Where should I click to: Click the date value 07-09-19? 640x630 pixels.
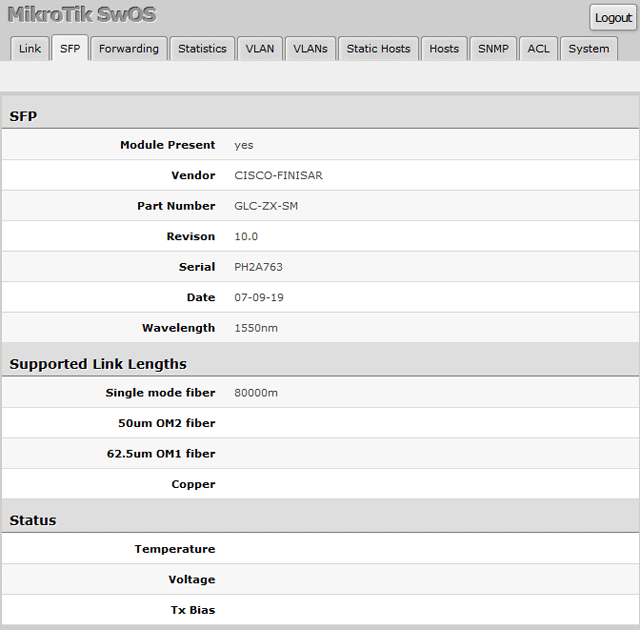259,297
